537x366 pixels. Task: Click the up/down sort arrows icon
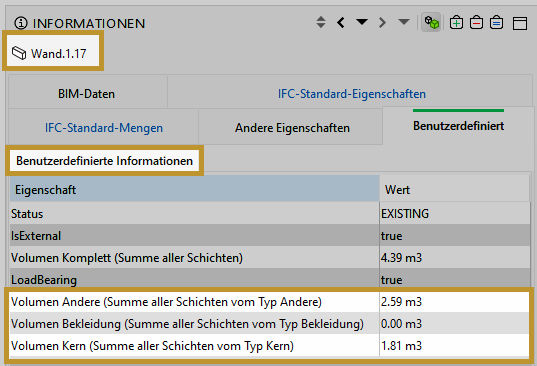point(321,22)
